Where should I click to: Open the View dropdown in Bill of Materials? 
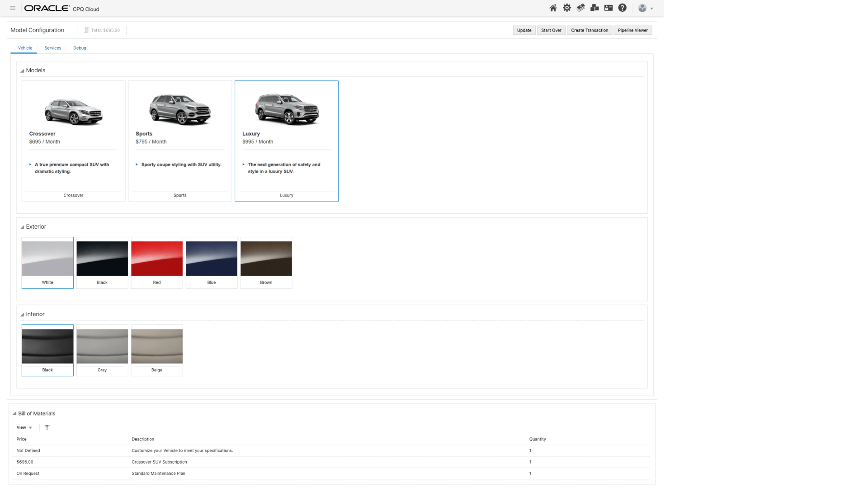coord(24,427)
